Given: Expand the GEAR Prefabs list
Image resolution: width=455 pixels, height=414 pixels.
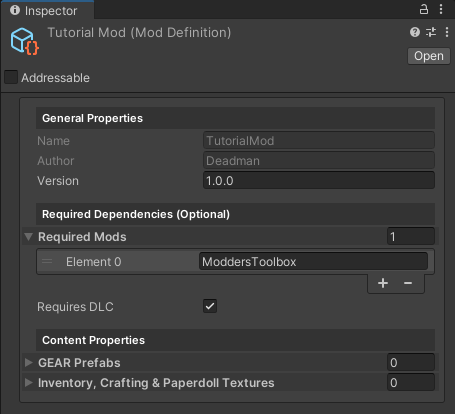Looking at the screenshot, I should click(29, 362).
